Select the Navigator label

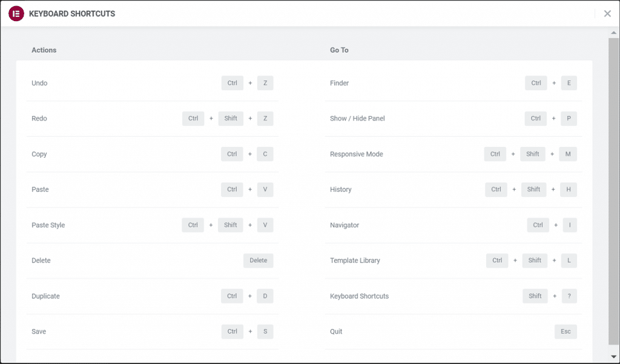coord(345,225)
